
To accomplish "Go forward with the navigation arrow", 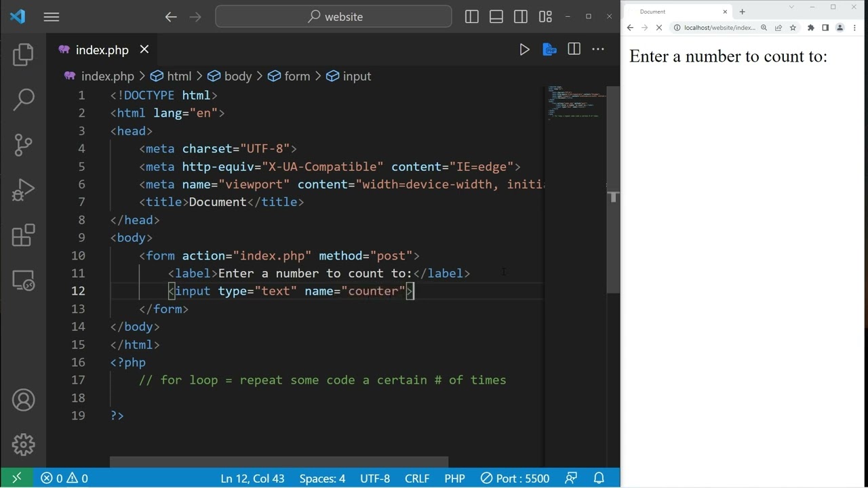I will coord(195,17).
